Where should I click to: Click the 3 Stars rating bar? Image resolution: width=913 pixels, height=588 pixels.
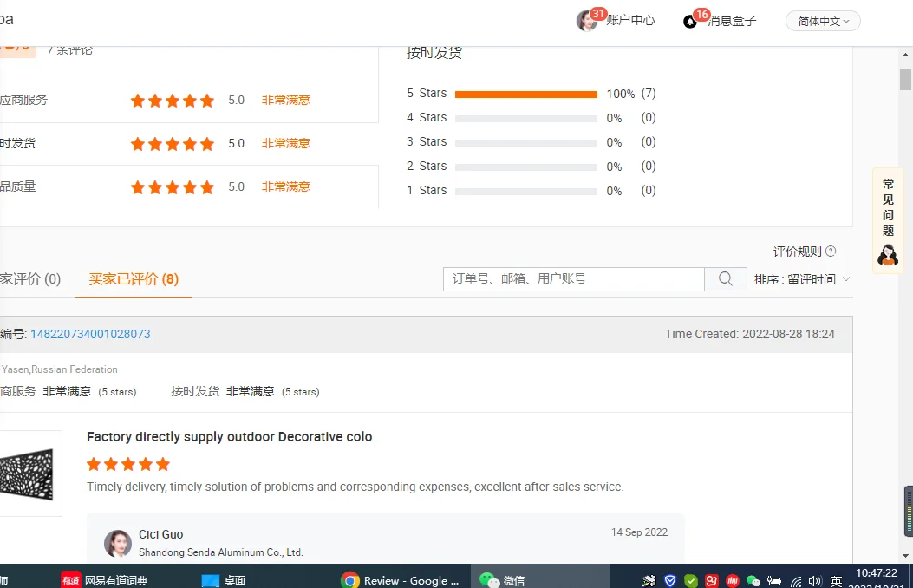tap(525, 142)
